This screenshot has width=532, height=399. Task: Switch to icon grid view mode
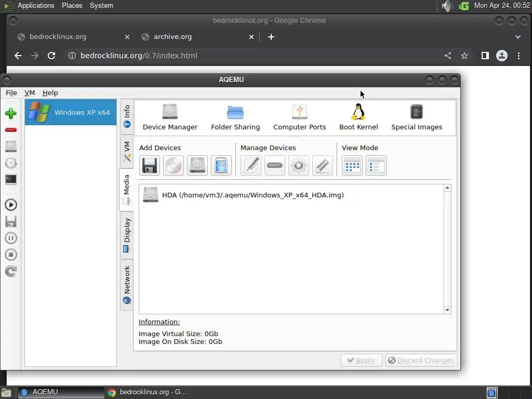(352, 166)
